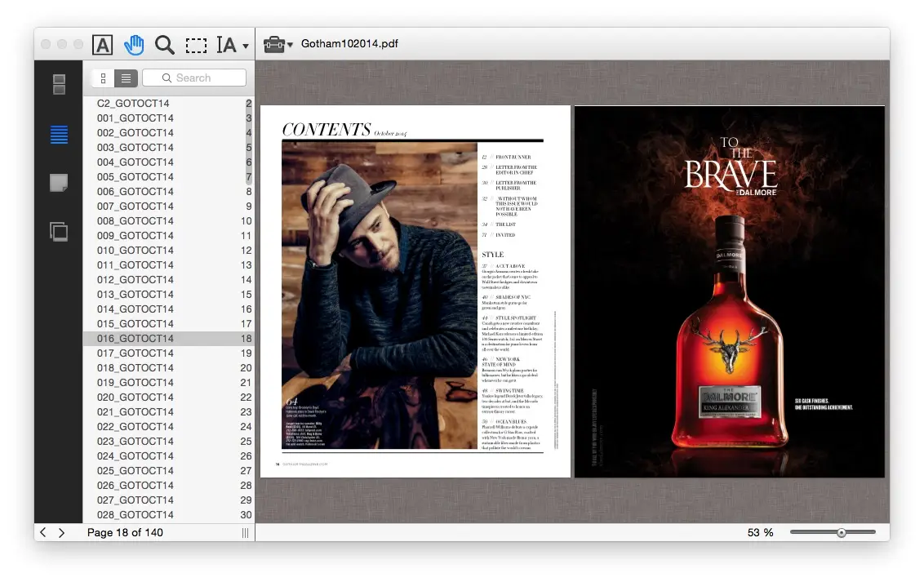Viewport: 924px width, 582px height.
Task: Select outline entry 020_GOTOCT14
Action: [x=168, y=398]
